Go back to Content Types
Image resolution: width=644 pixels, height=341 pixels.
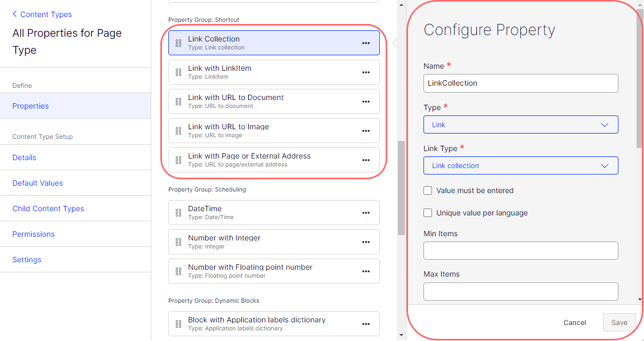pyautogui.click(x=46, y=14)
